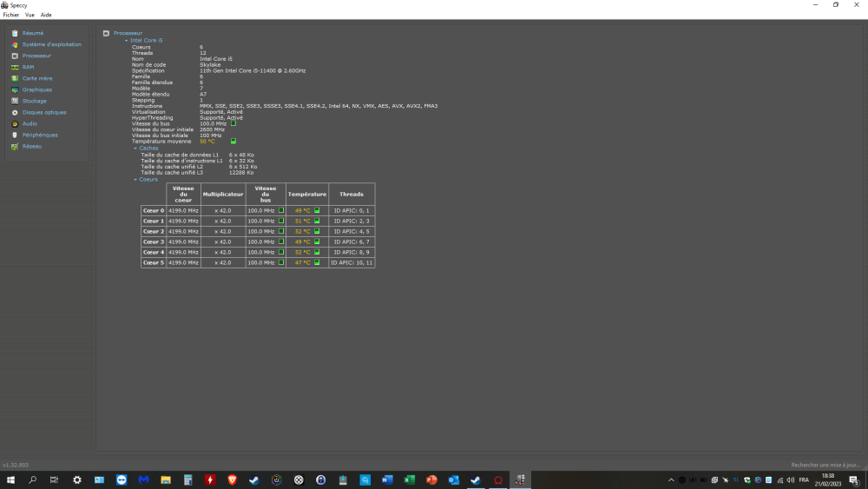Image resolution: width=868 pixels, height=489 pixels.
Task: Click Processeur header icon in main panel
Action: (x=106, y=33)
